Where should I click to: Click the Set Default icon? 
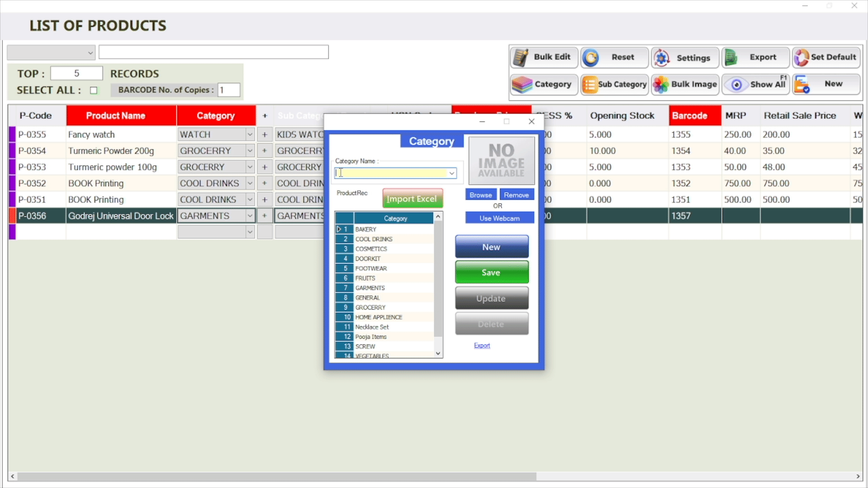[x=802, y=57]
